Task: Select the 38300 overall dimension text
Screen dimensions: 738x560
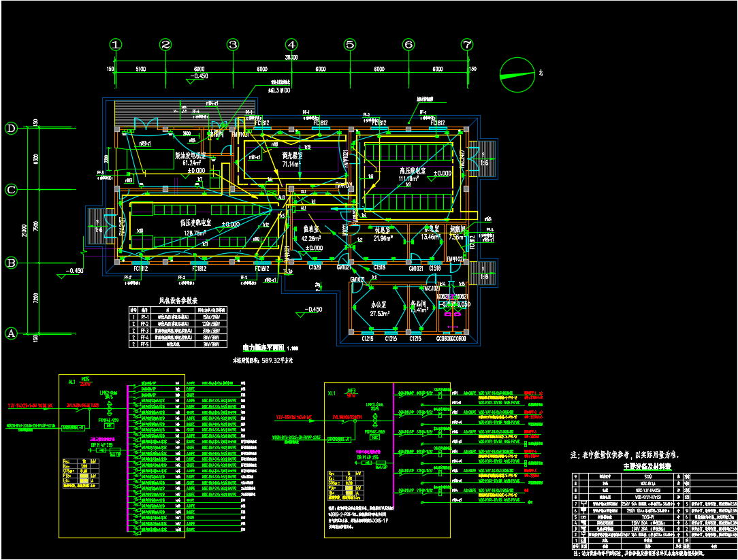Action: [x=291, y=59]
